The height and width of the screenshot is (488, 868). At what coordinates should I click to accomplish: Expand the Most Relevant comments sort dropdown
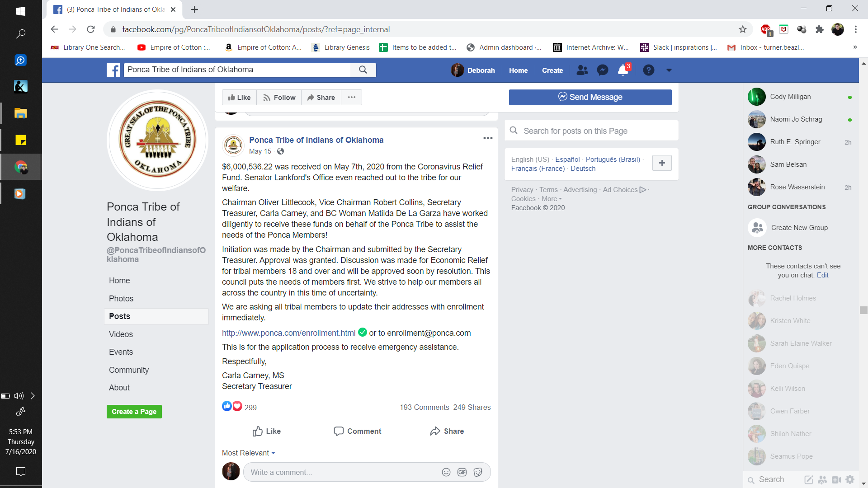tap(249, 453)
